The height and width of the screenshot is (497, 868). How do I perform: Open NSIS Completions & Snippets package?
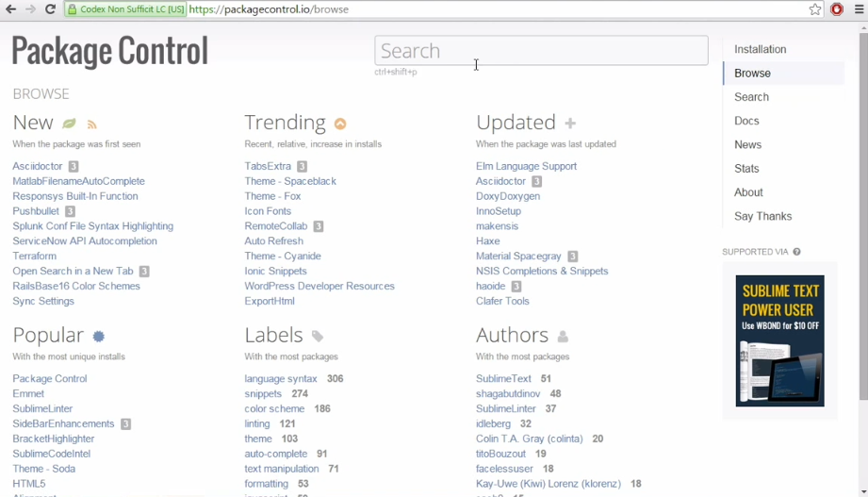point(542,271)
